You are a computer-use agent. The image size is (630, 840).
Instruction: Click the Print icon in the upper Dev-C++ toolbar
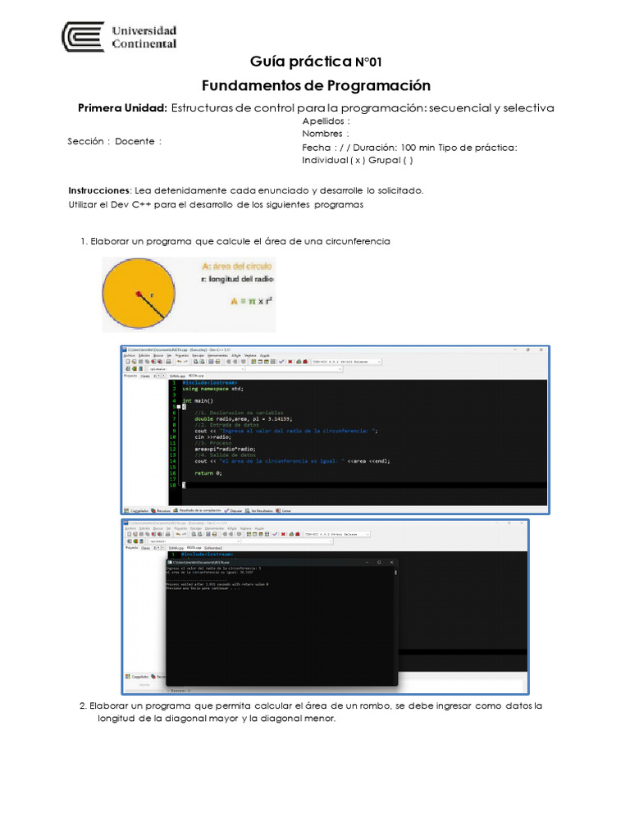168,362
